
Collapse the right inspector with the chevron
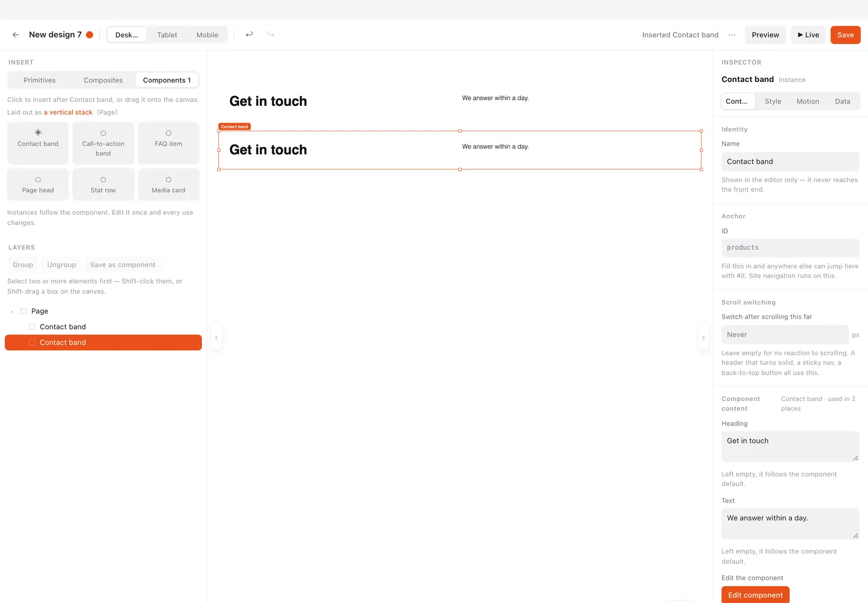point(704,338)
